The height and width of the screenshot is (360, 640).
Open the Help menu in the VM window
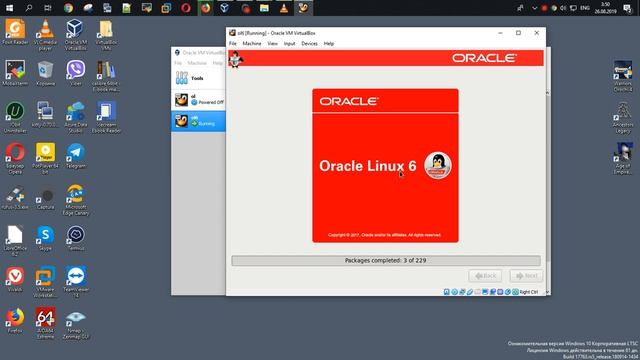tap(329, 43)
